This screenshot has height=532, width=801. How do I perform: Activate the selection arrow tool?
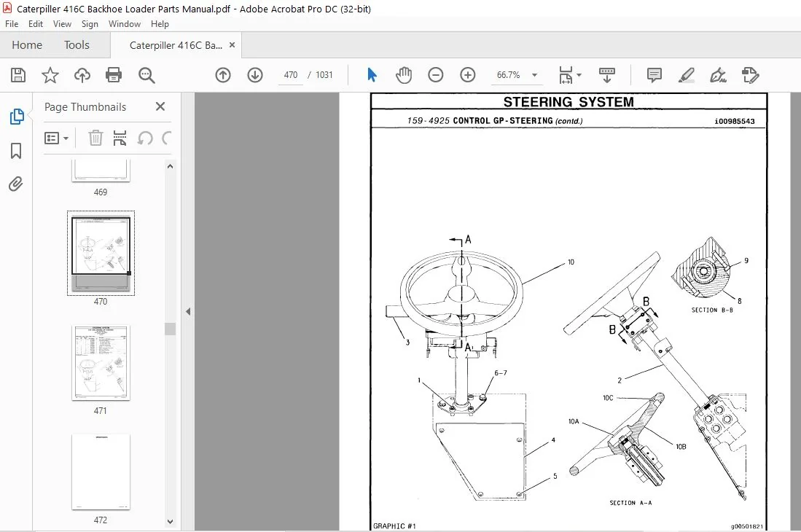[x=372, y=75]
